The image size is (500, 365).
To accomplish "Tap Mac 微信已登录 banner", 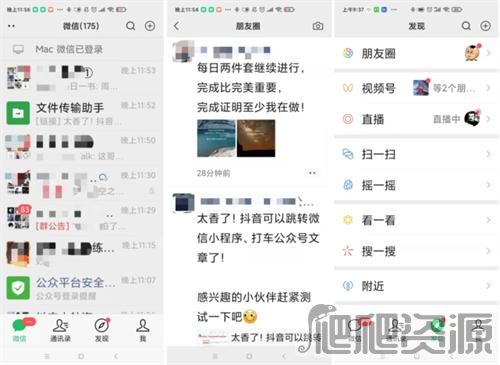I will point(82,49).
